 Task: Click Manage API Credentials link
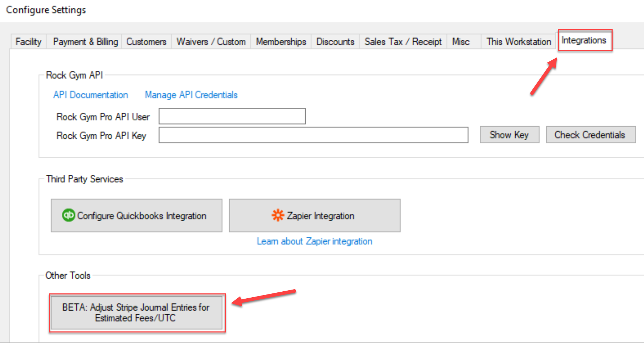(191, 95)
